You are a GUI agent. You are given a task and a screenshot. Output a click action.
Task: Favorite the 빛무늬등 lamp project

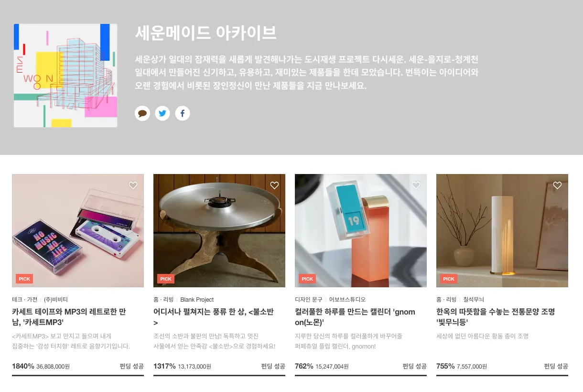tap(557, 185)
